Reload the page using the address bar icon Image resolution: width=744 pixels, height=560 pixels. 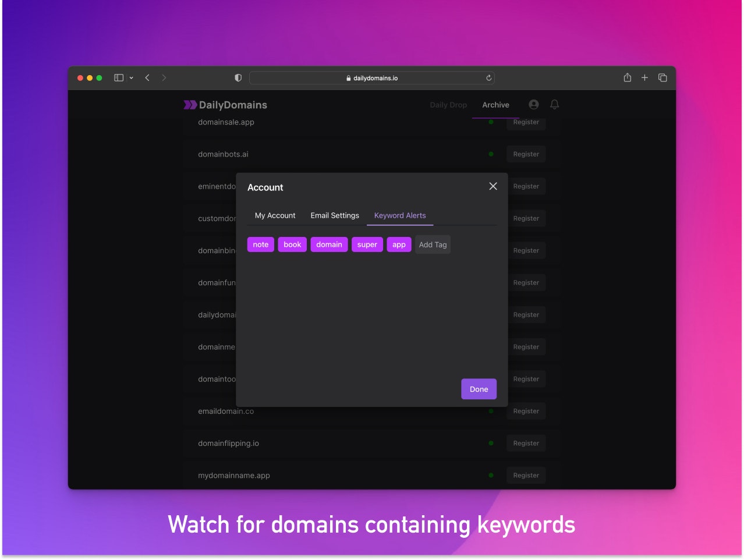click(489, 77)
